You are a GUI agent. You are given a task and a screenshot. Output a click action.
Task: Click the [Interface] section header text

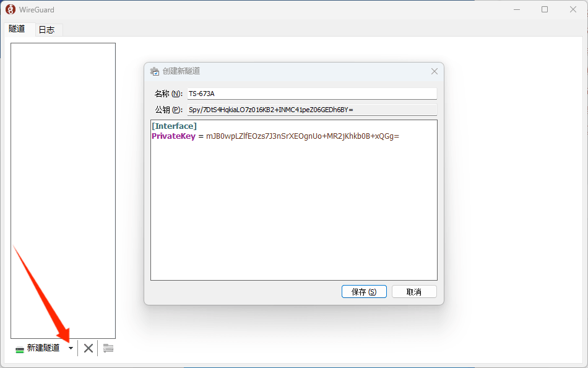174,126
